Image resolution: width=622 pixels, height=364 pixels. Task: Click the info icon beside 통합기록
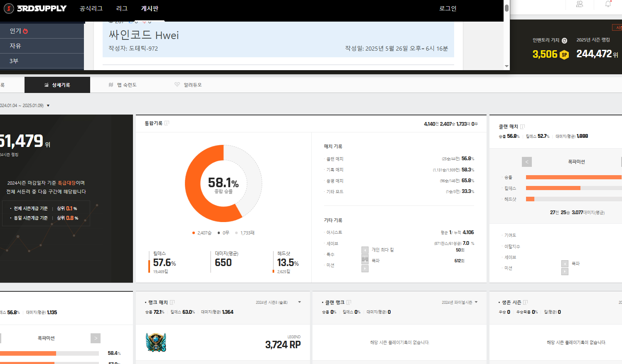tap(167, 123)
